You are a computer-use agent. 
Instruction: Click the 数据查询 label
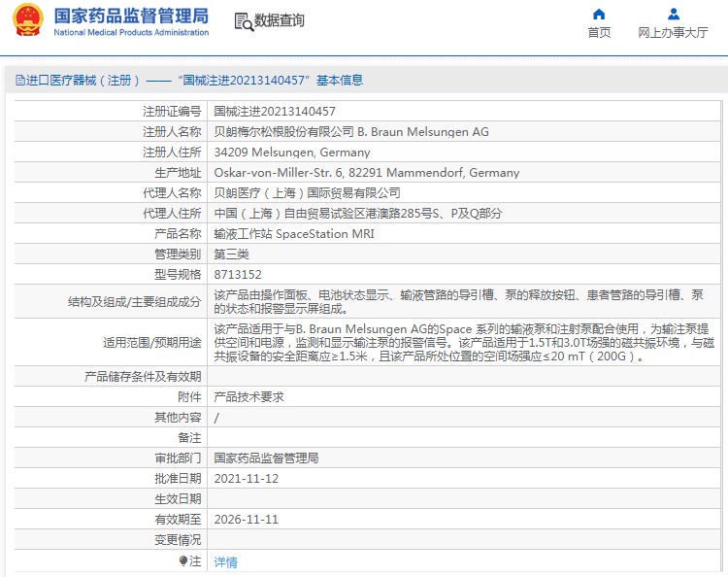[x=279, y=20]
